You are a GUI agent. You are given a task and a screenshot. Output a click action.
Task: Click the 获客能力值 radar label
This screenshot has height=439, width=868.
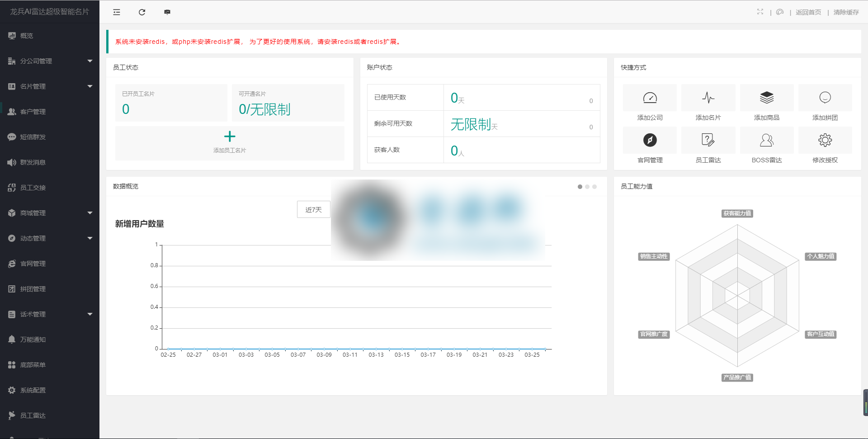(737, 213)
